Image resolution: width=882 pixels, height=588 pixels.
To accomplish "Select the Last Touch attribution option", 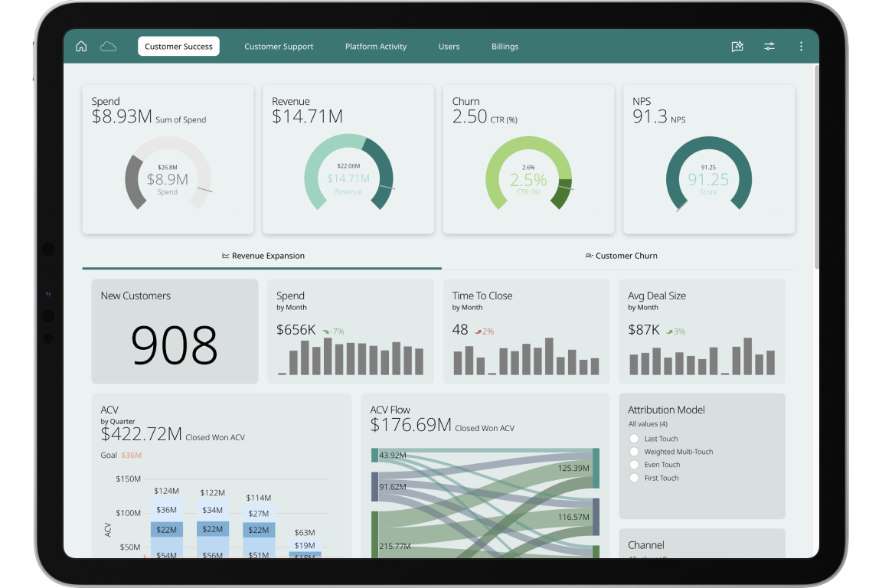I will (x=634, y=438).
